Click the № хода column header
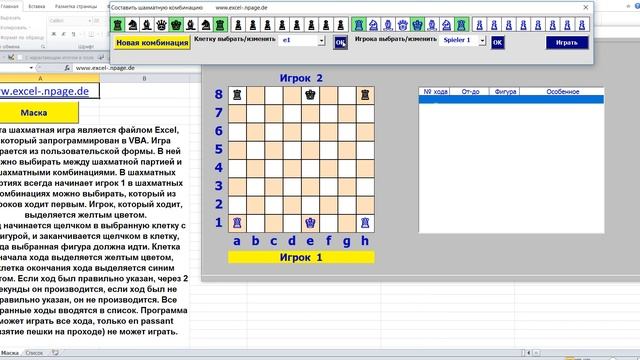Screen dimensions: 640x360 point(435,92)
